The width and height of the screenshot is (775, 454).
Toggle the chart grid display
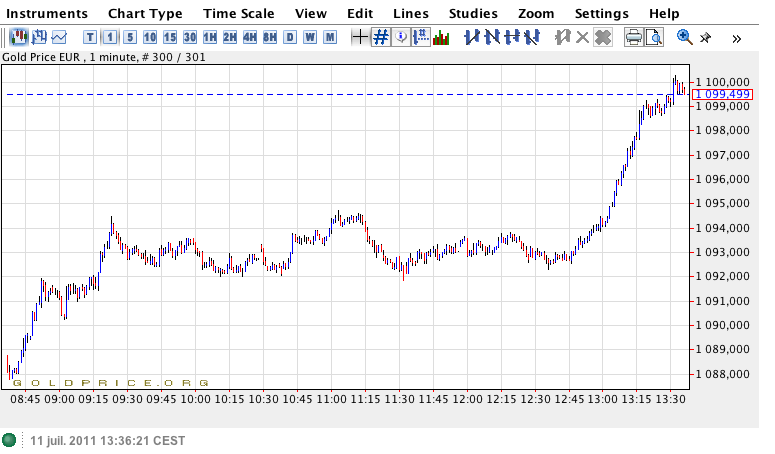point(381,38)
